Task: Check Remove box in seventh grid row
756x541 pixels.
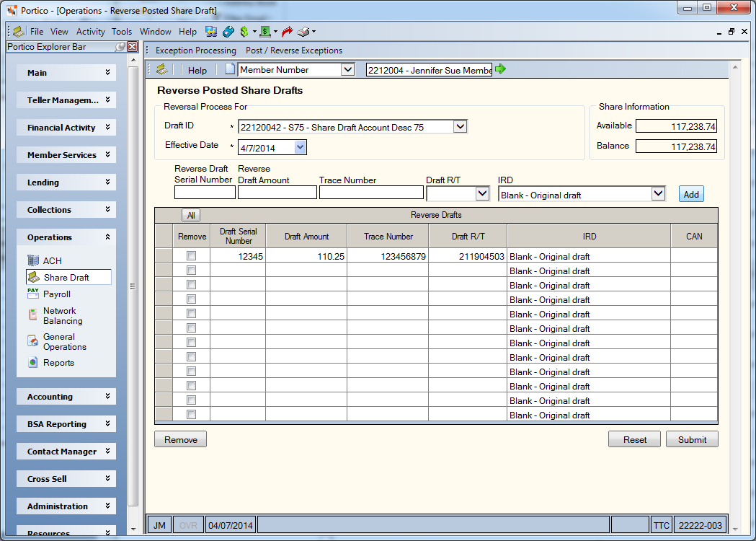Action: point(192,343)
